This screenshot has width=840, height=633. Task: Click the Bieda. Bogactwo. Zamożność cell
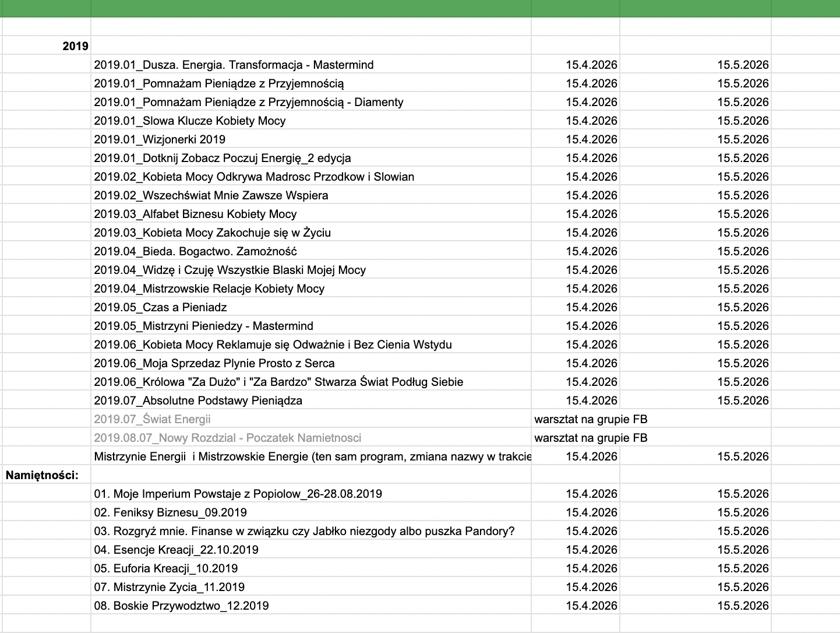[195, 251]
